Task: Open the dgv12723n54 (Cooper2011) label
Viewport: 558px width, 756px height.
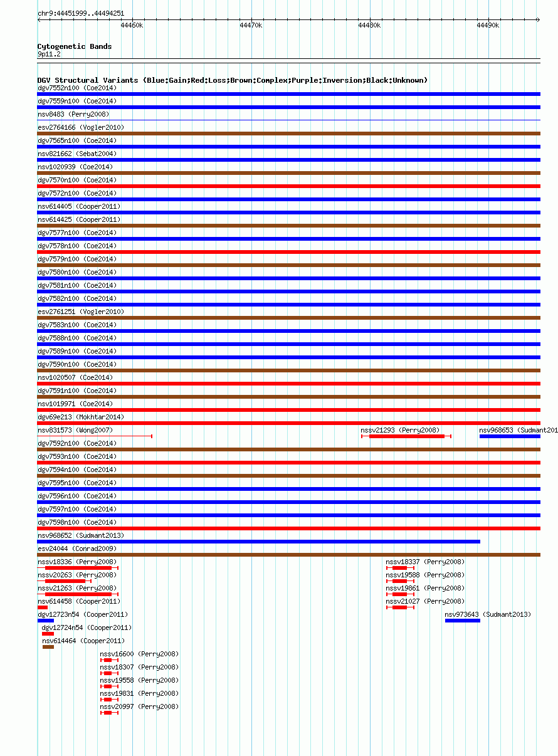Action: (x=83, y=614)
